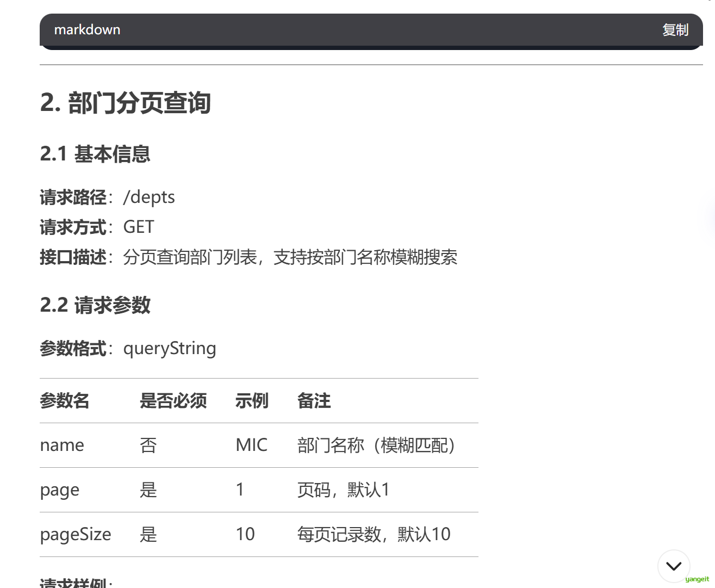Viewport: 715px width, 588px height.
Task: Click the '请求方式' bold label
Action: pyautogui.click(x=73, y=227)
